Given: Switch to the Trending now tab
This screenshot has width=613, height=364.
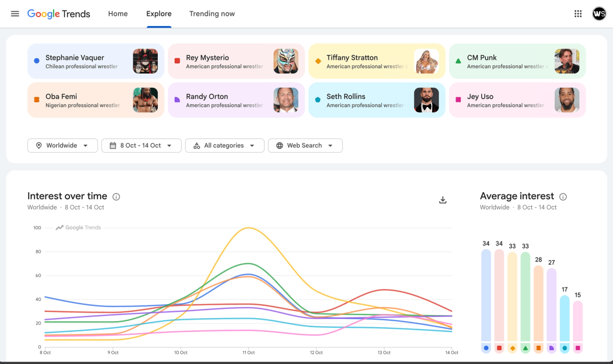Looking at the screenshot, I should [x=212, y=14].
